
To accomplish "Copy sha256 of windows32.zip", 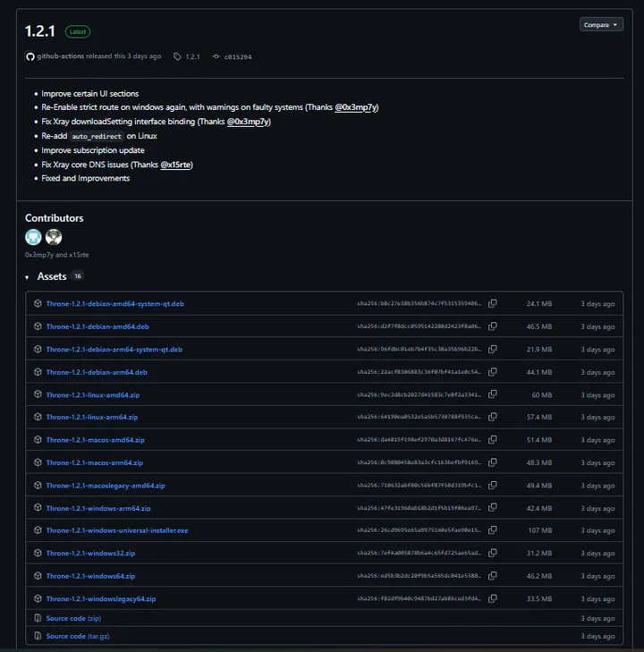I will click(x=493, y=553).
